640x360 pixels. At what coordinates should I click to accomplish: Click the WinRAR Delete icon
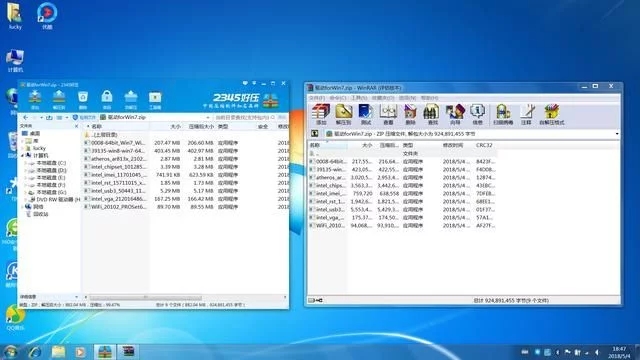(410, 114)
